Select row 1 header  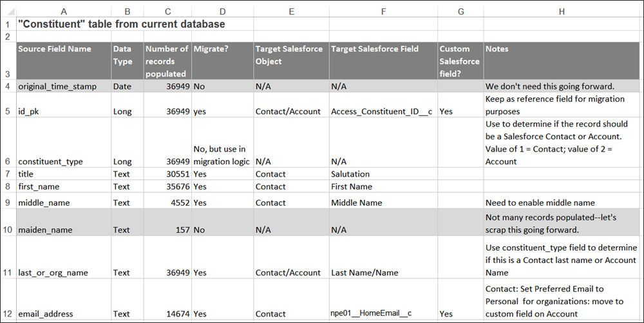pyautogui.click(x=8, y=24)
